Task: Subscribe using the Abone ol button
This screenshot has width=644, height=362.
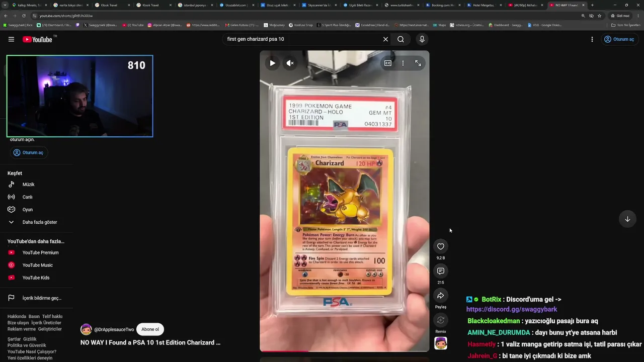Action: (x=150, y=329)
